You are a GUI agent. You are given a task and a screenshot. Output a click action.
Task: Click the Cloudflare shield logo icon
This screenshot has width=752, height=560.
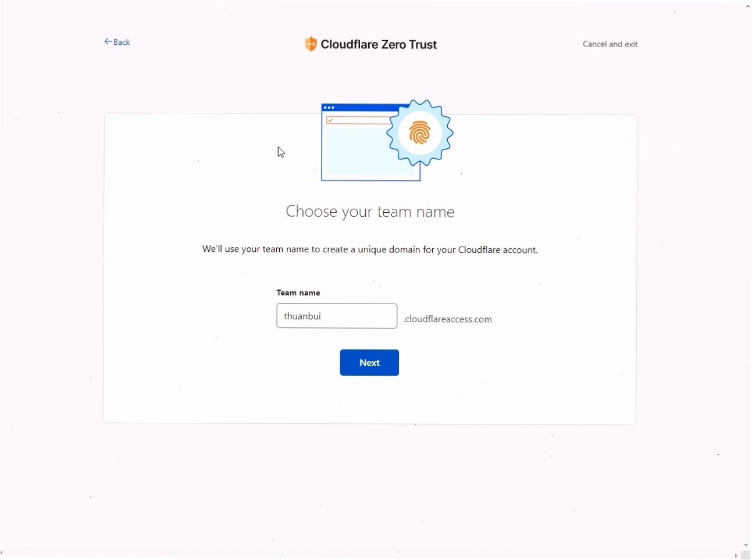(311, 44)
